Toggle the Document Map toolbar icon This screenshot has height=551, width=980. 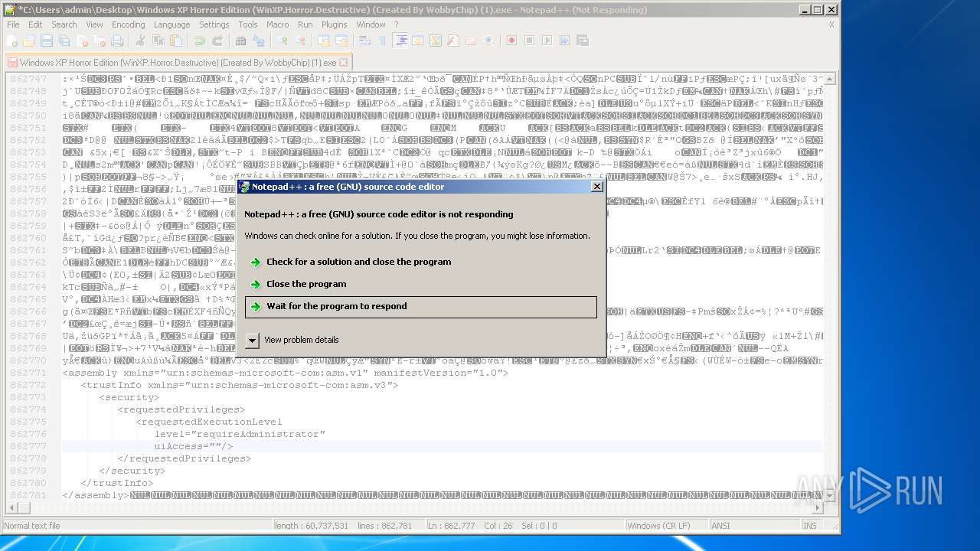pyautogui.click(x=436, y=41)
